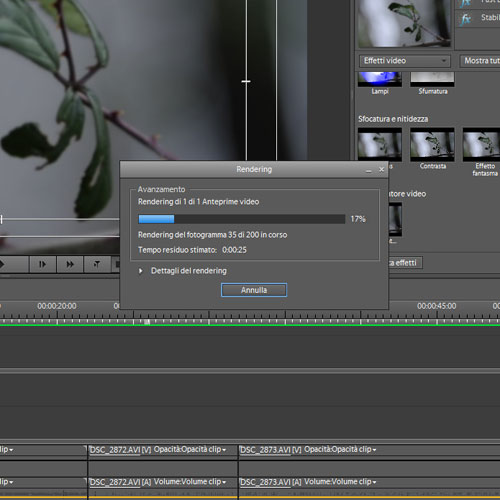Screen dimensions: 500x500
Task: Click the timeline ruler at 00:00:45:00
Action: (x=436, y=306)
